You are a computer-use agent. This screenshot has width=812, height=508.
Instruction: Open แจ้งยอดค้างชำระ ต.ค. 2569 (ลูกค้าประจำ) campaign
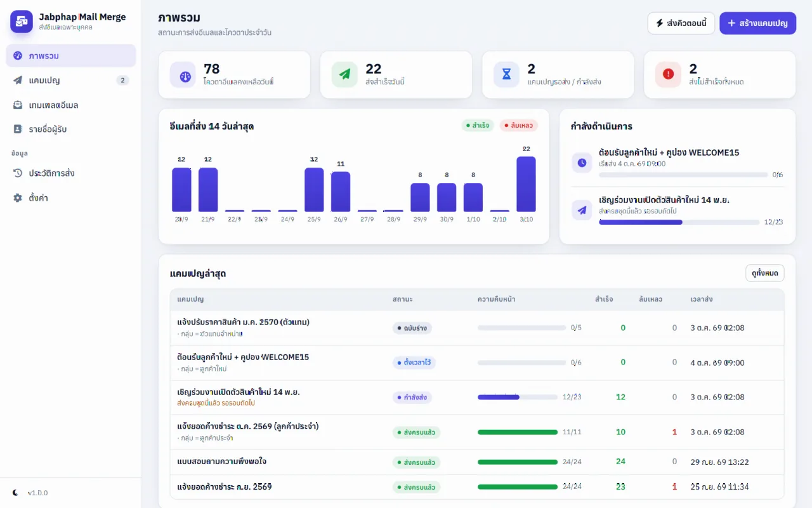pos(248,426)
